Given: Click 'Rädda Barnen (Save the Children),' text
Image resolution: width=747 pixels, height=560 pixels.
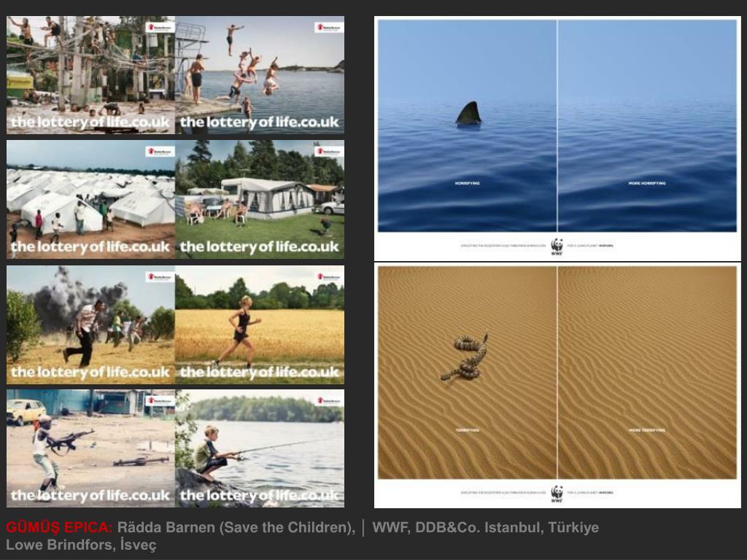Looking at the screenshot, I should click(236, 528).
